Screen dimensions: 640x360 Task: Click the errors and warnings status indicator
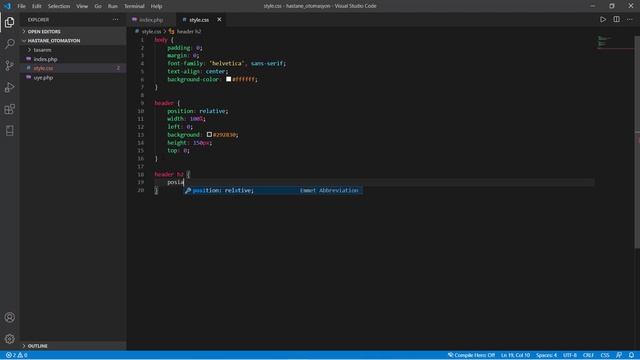[x=17, y=355]
